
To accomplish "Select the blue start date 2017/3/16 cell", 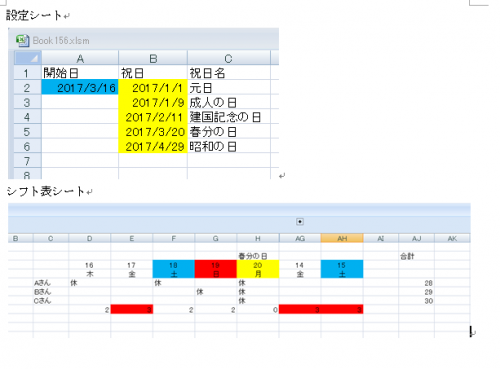I will [x=80, y=87].
